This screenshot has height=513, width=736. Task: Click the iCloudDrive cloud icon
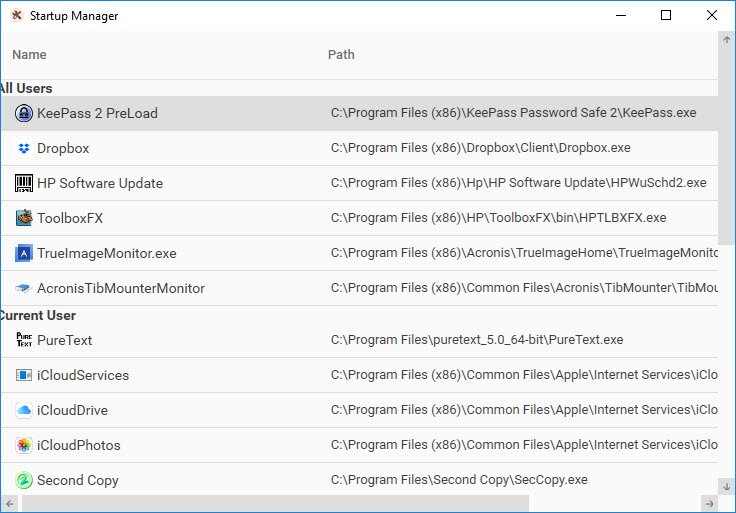(x=24, y=410)
